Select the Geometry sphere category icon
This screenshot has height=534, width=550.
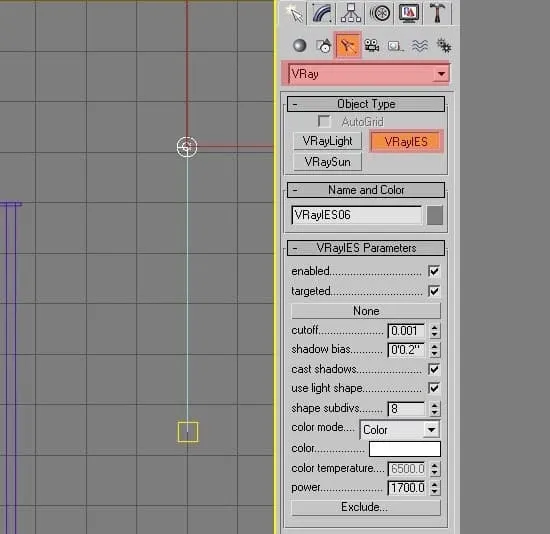[299, 46]
